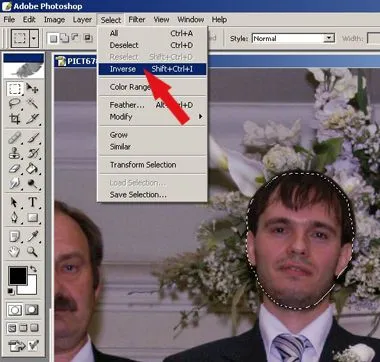Choose Add to Selection mode
Image resolution: width=380 pixels, height=362 pixels.
click(x=64, y=38)
